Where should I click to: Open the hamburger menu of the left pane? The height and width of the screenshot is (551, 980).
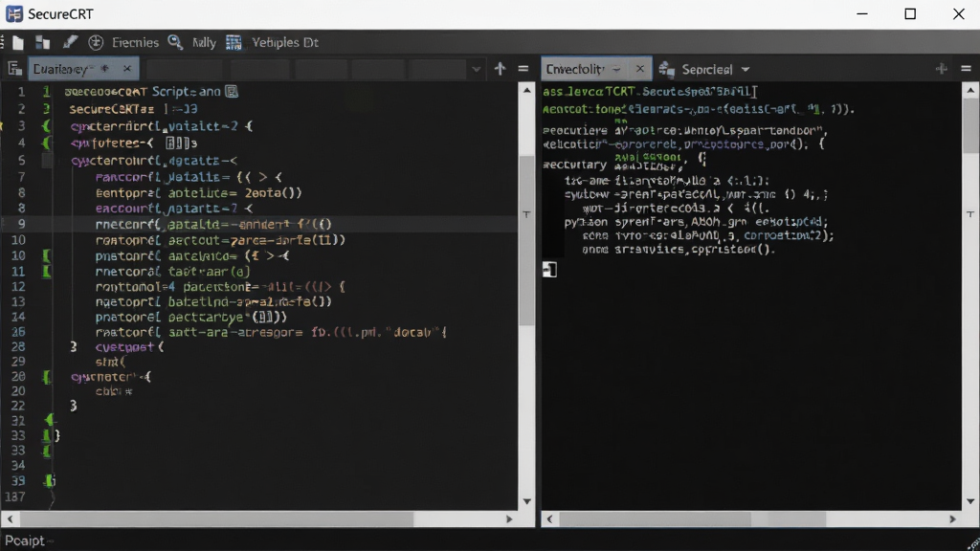pyautogui.click(x=523, y=69)
